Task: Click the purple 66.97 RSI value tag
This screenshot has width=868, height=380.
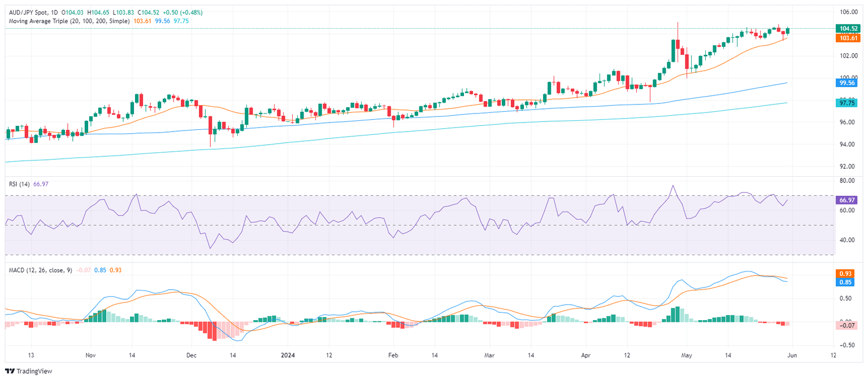Action: point(849,200)
